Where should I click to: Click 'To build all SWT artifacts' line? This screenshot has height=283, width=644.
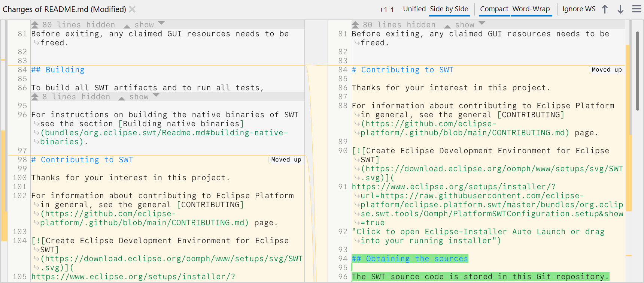pos(148,88)
